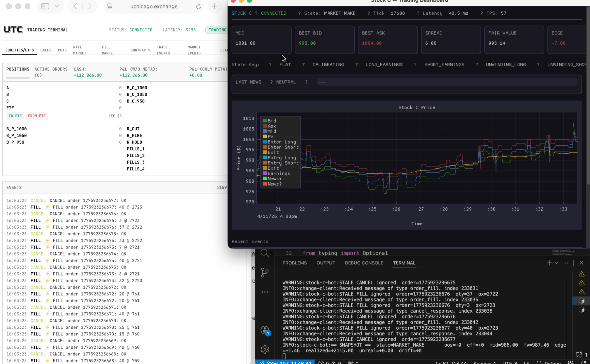Show additional views in VS Code activity bar

[265, 292]
